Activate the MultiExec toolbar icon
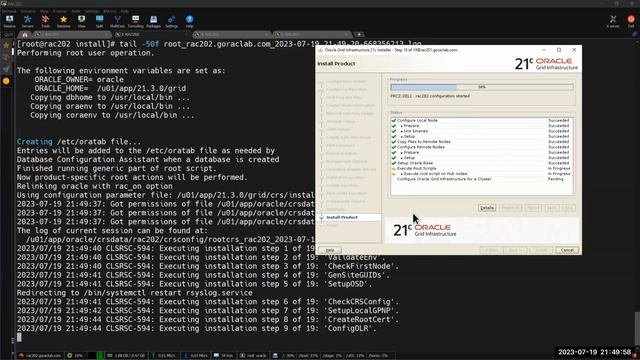Screen dimensions: 640x360 pyautogui.click(x=117, y=21)
